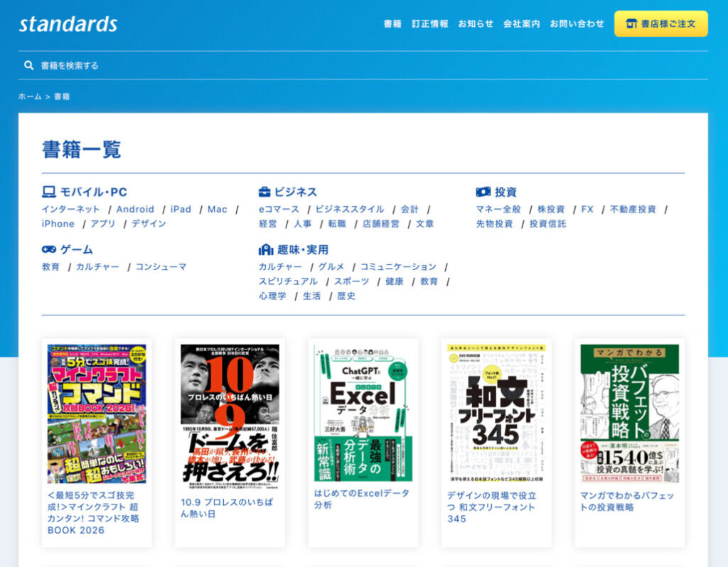This screenshot has width=728, height=567.
Task: Click the laptop icon beside モバイル・PC
Action: click(48, 192)
